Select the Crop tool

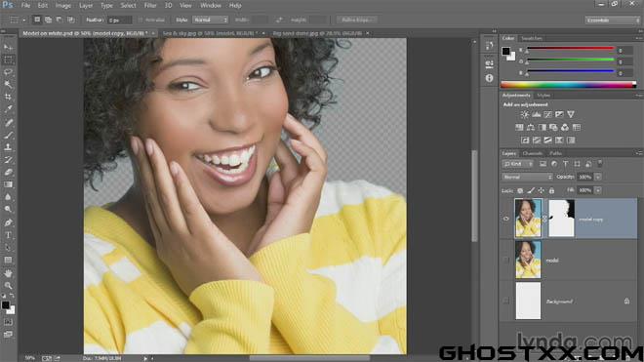[8, 97]
